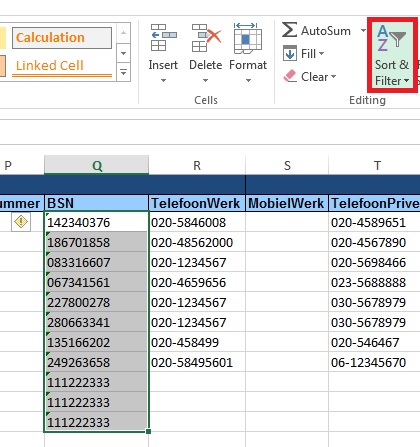The width and height of the screenshot is (420, 447).
Task: Expand the cell styles gallery
Action: [123, 72]
